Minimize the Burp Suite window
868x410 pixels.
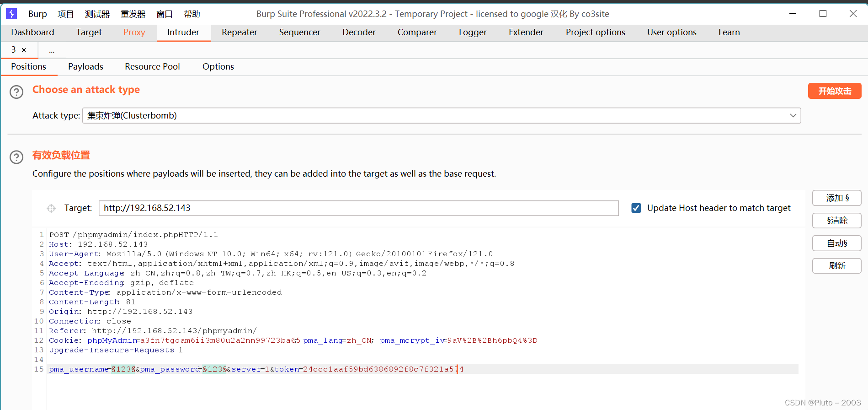[x=793, y=14]
